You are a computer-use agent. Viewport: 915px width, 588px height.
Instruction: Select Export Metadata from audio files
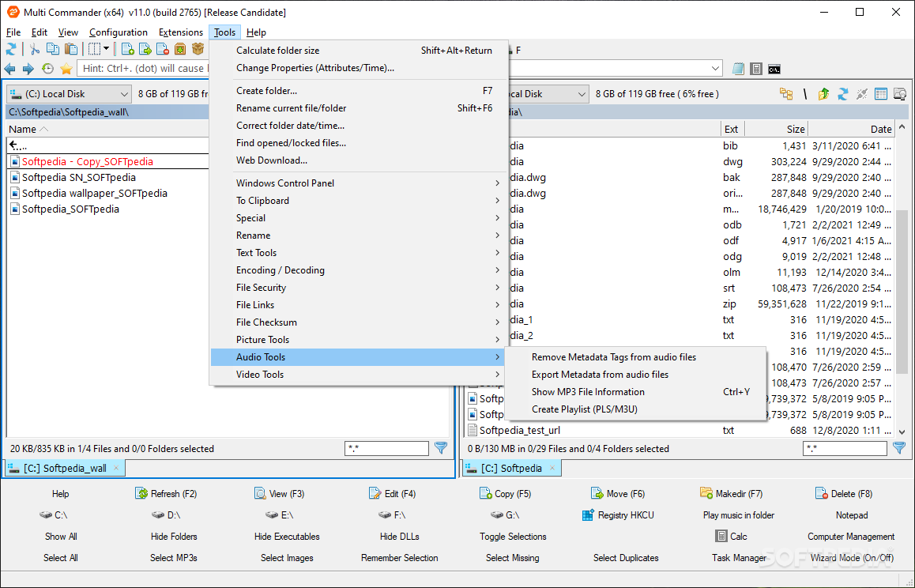(635, 375)
